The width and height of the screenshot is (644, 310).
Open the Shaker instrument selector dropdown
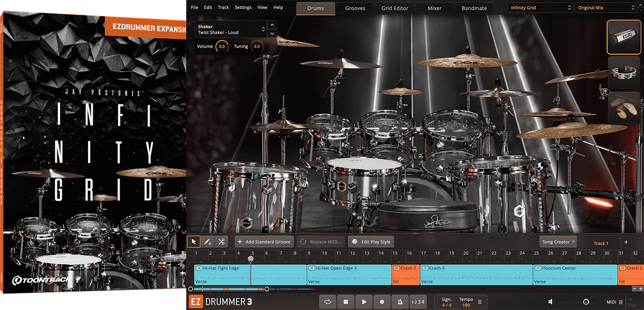[231, 29]
